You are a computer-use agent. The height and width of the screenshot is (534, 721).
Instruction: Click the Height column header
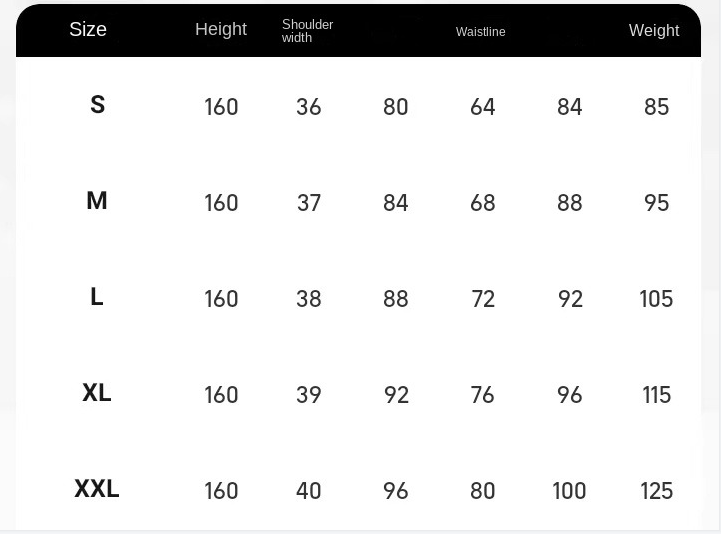click(x=221, y=29)
